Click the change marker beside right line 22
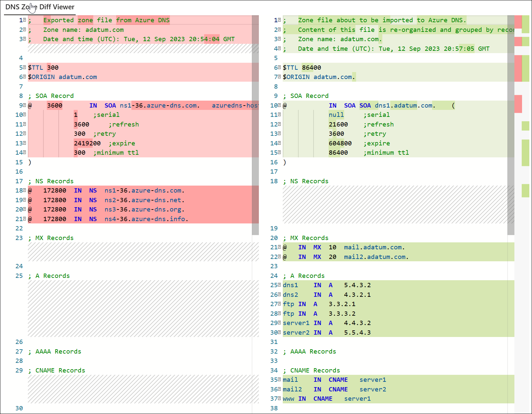The image size is (532, 414). point(279,257)
